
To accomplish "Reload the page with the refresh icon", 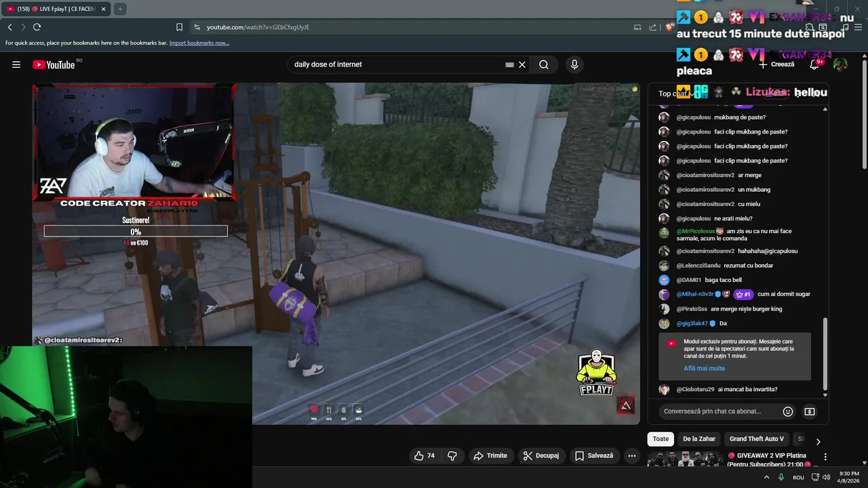I will point(37,27).
